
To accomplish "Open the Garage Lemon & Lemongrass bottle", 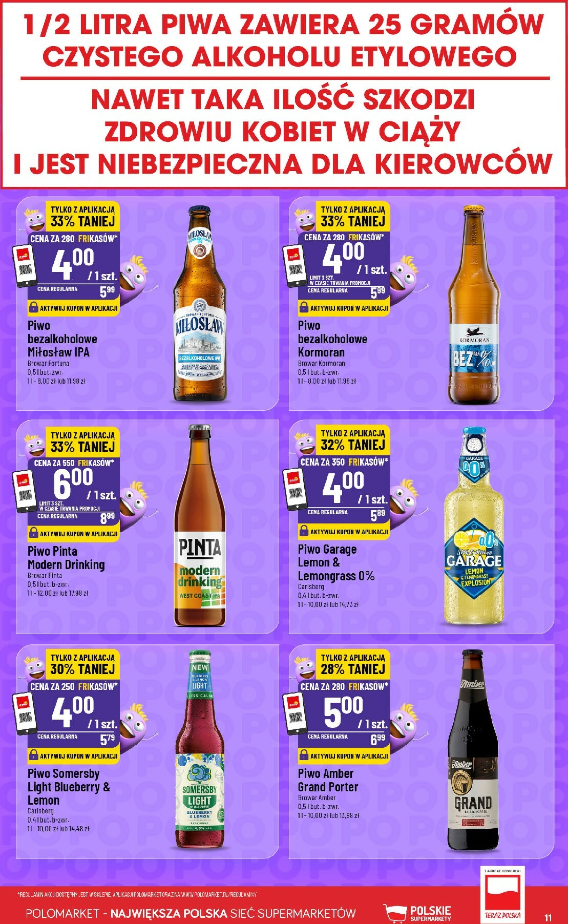I will [x=474, y=526].
